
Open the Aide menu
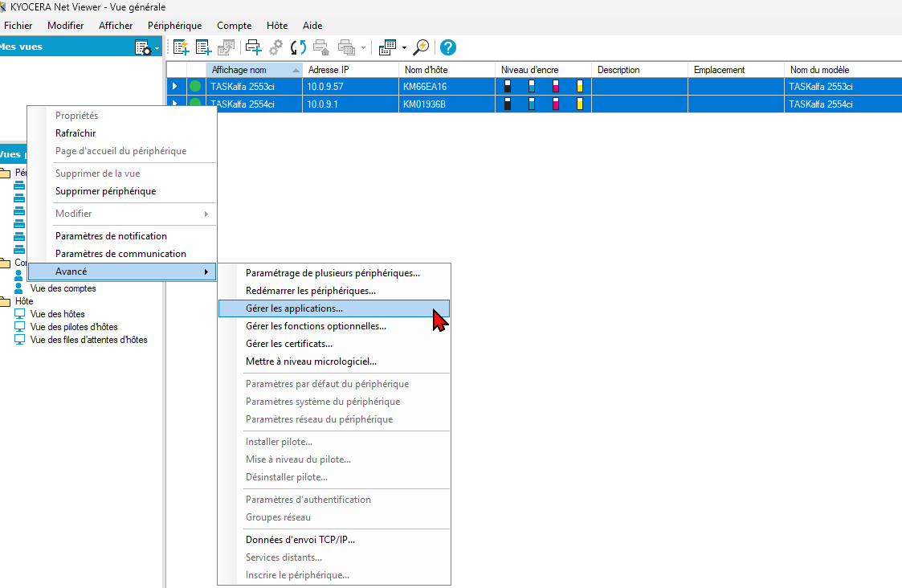click(312, 26)
